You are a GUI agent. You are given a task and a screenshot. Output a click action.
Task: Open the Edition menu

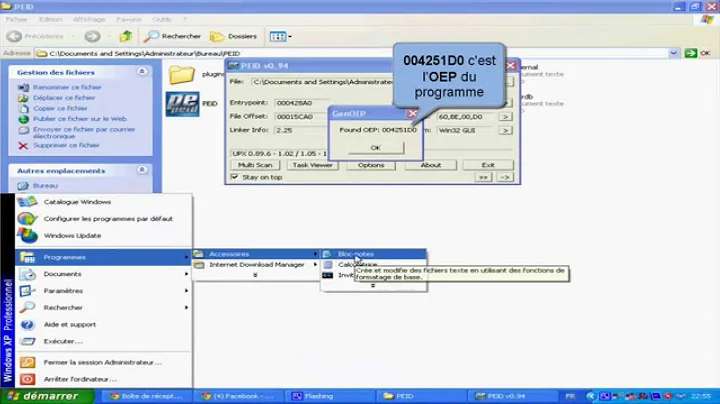(x=50, y=19)
